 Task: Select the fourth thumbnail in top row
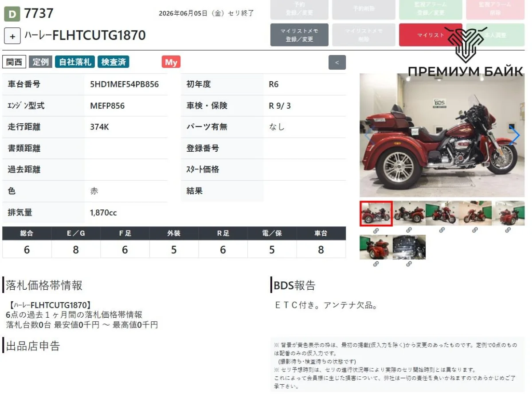coord(475,213)
